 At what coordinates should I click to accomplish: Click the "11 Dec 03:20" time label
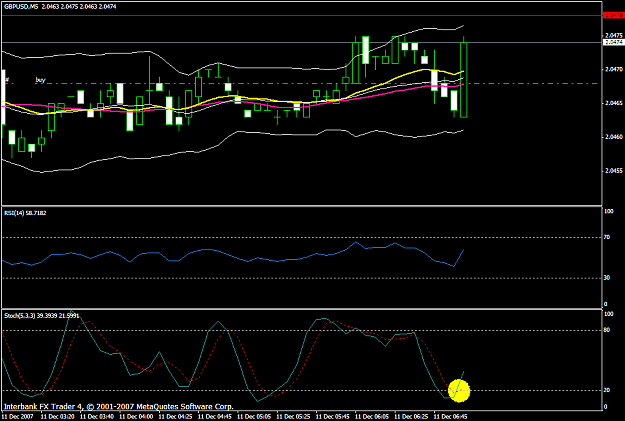(x=57, y=417)
